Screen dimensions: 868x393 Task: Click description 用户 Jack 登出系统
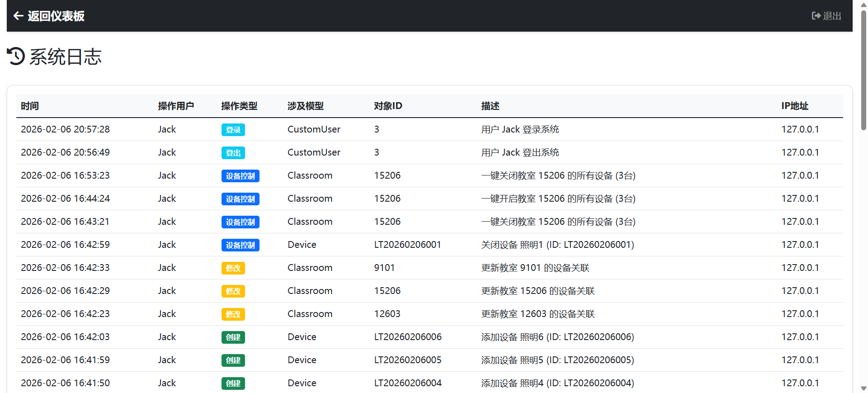520,152
